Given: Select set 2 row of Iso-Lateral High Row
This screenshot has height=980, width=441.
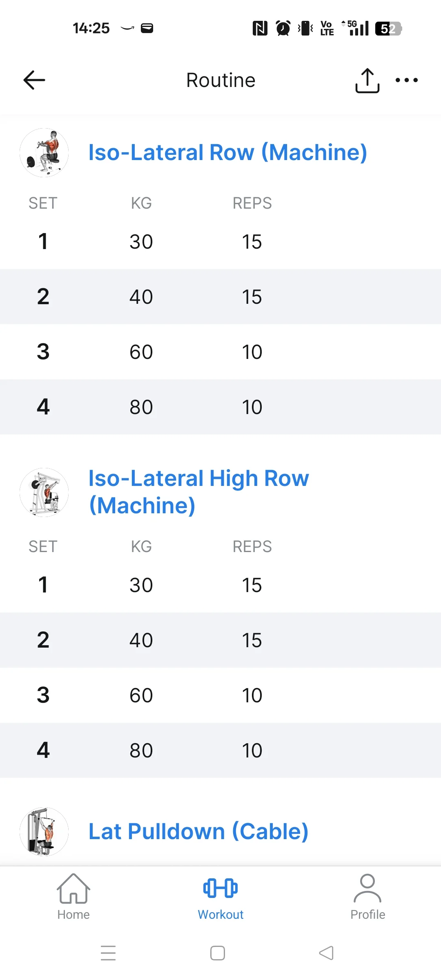Looking at the screenshot, I should pos(220,640).
